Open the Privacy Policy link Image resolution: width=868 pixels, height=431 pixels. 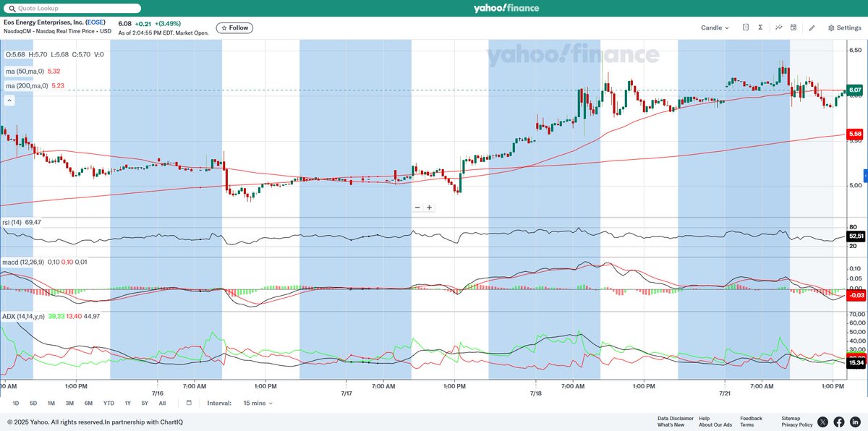coord(797,424)
